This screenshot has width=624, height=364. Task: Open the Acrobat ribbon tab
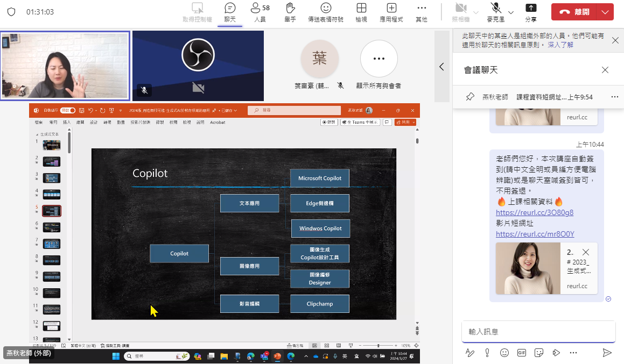(x=218, y=123)
